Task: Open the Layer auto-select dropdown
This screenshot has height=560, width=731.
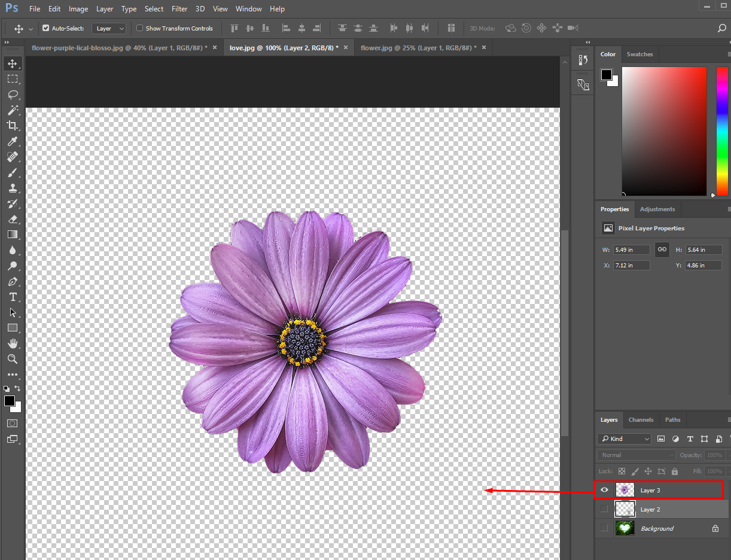Action: tap(108, 28)
